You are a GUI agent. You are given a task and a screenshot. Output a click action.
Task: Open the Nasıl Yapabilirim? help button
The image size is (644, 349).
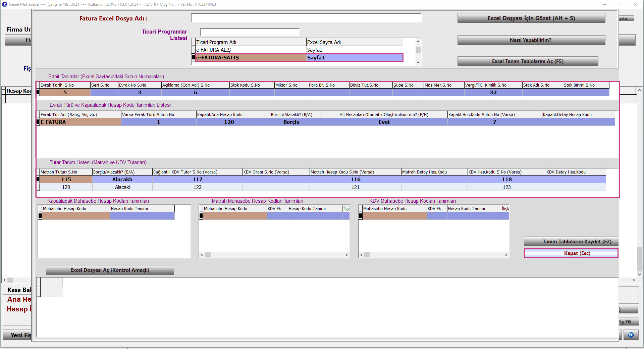tap(531, 40)
